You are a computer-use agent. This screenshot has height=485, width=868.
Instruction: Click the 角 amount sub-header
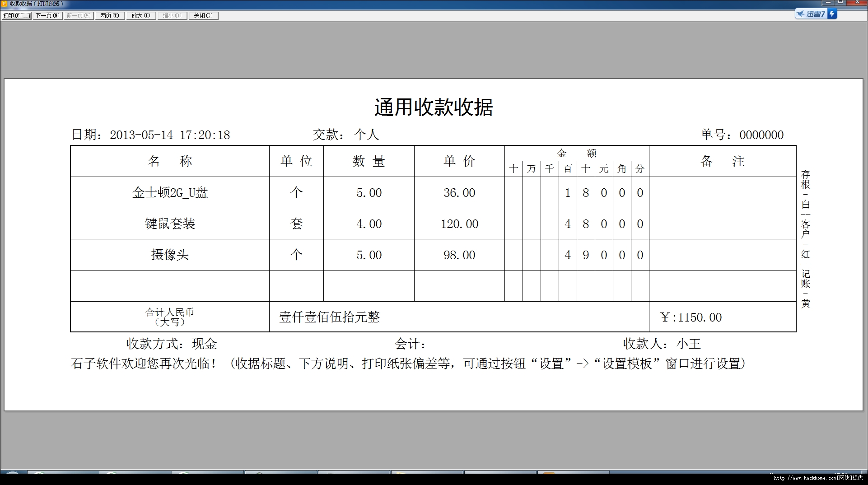tap(622, 169)
